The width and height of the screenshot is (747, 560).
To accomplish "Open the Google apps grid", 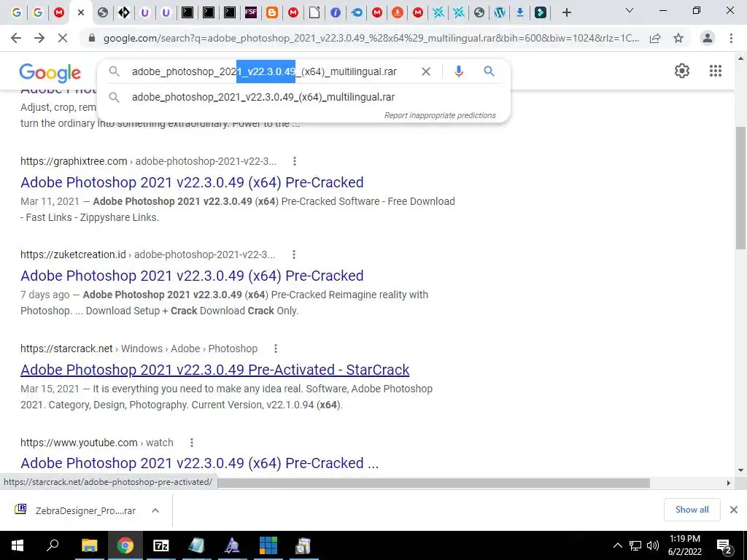I will [x=715, y=71].
